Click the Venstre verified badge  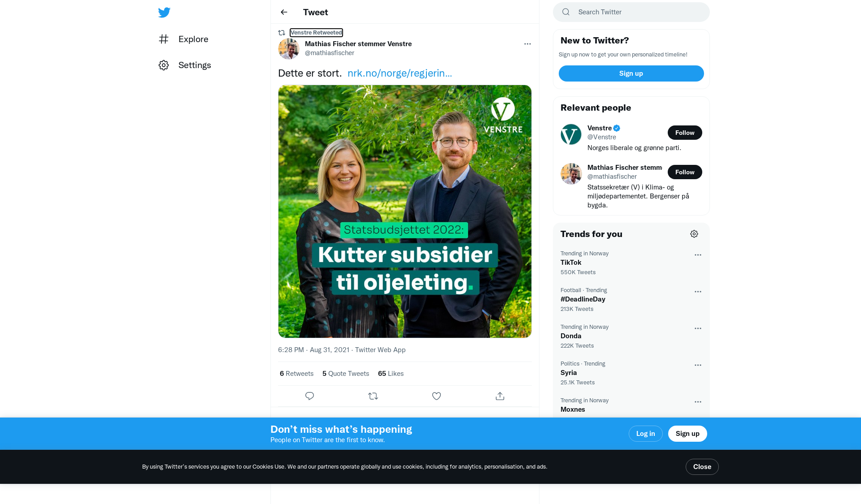617,128
